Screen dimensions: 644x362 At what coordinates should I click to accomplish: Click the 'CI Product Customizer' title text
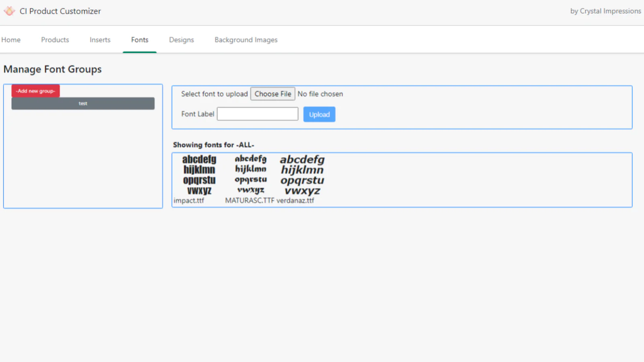click(x=60, y=11)
